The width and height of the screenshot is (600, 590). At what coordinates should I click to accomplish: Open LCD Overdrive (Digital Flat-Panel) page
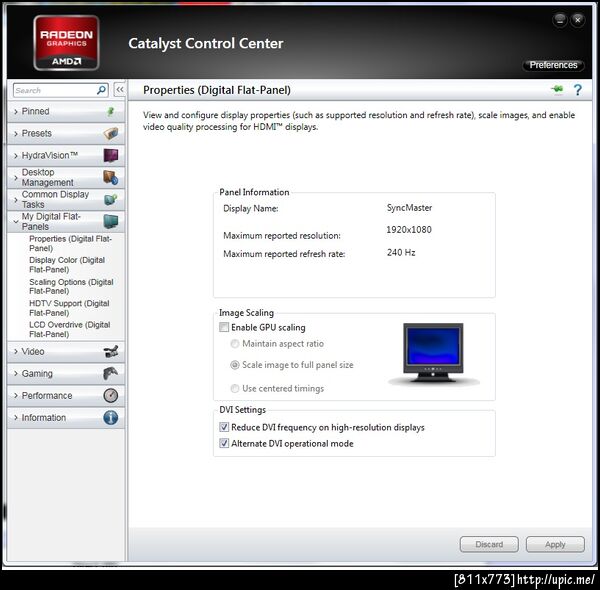click(x=70, y=329)
